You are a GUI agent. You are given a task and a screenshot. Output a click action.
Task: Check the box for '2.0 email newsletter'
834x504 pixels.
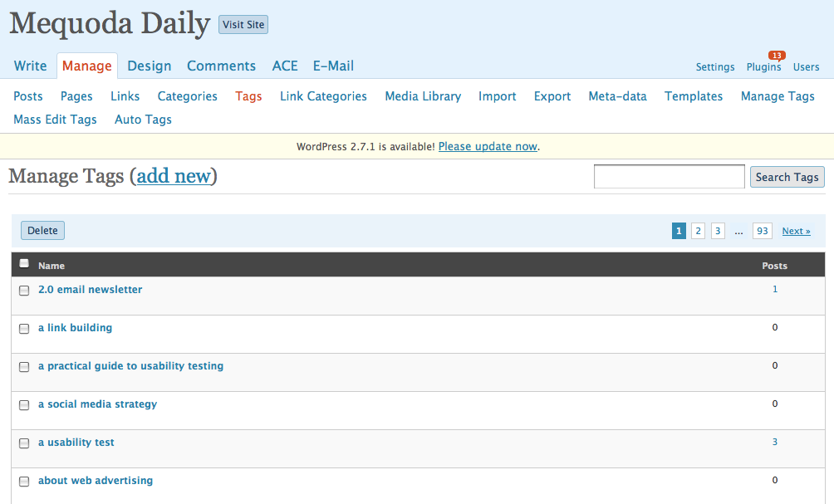click(x=24, y=291)
